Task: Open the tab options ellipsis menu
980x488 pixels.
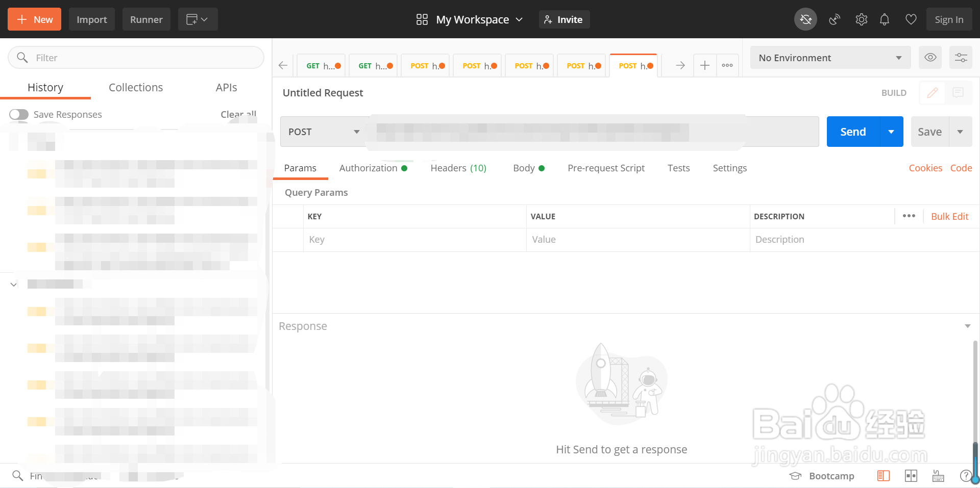Action: tap(727, 65)
